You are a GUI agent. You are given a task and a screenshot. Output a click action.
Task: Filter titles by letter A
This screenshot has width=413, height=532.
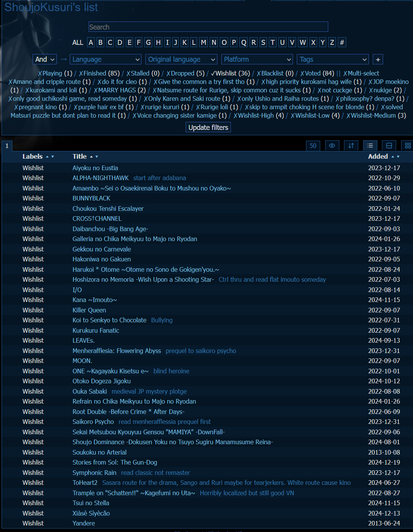pyautogui.click(x=91, y=43)
